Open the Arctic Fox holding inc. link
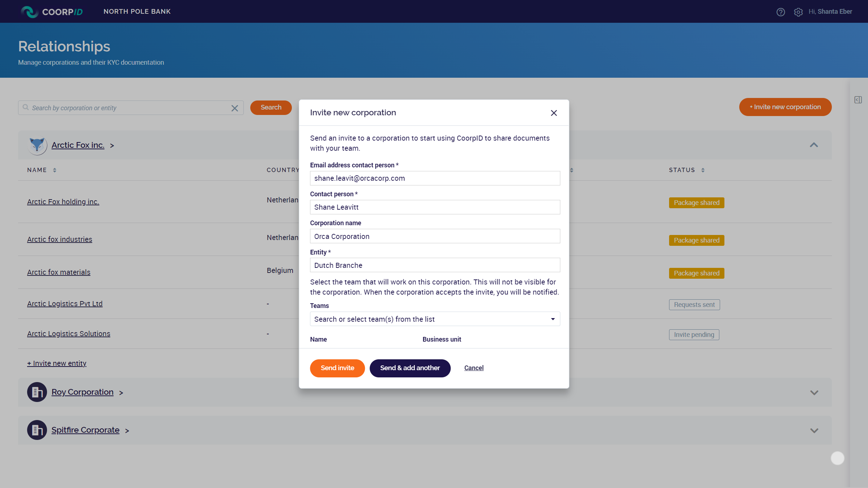This screenshot has height=488, width=868. tap(63, 201)
